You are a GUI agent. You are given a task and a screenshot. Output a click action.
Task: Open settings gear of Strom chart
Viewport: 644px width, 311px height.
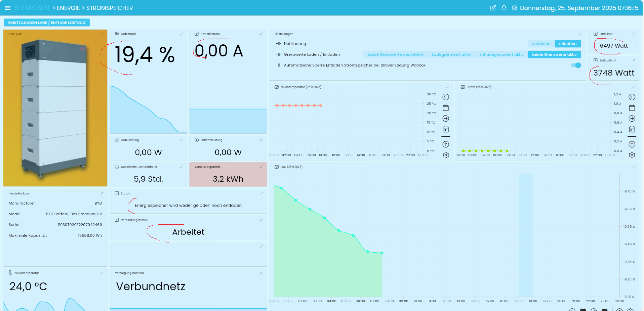pyautogui.click(x=632, y=155)
